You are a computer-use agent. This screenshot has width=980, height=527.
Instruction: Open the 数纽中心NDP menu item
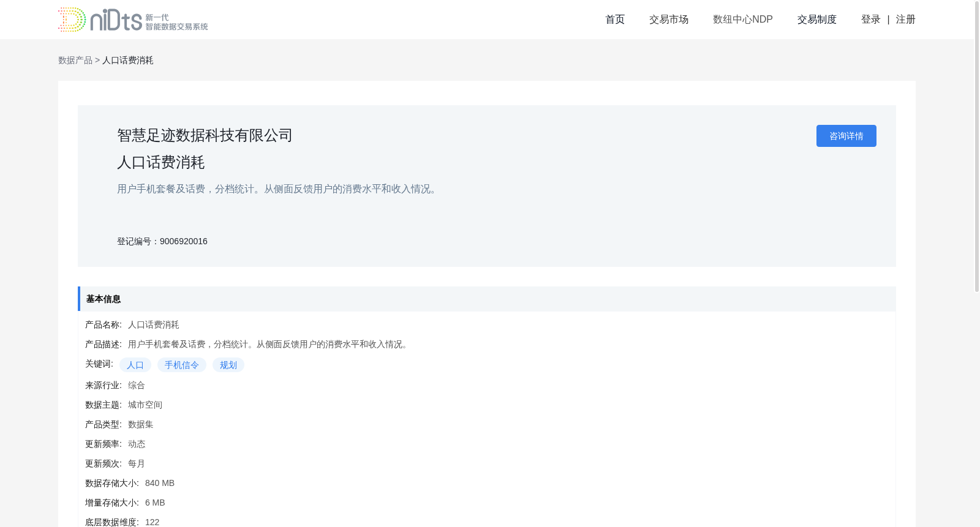[743, 20]
